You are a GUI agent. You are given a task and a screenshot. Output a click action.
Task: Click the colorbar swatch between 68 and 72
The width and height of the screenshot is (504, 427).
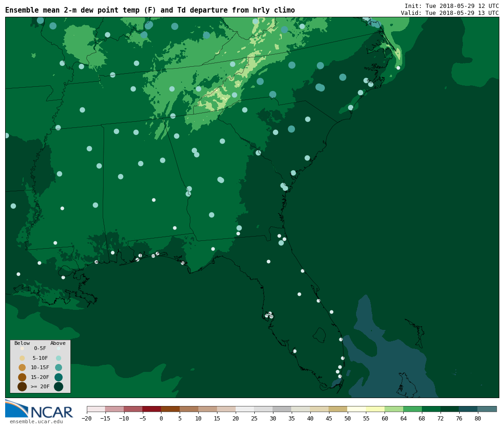431,409
